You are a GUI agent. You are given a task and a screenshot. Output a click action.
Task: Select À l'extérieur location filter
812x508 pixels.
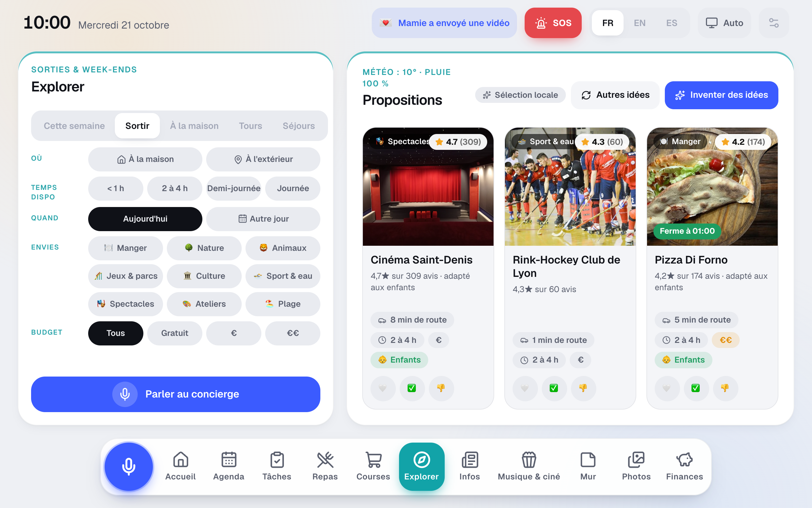[263, 159]
